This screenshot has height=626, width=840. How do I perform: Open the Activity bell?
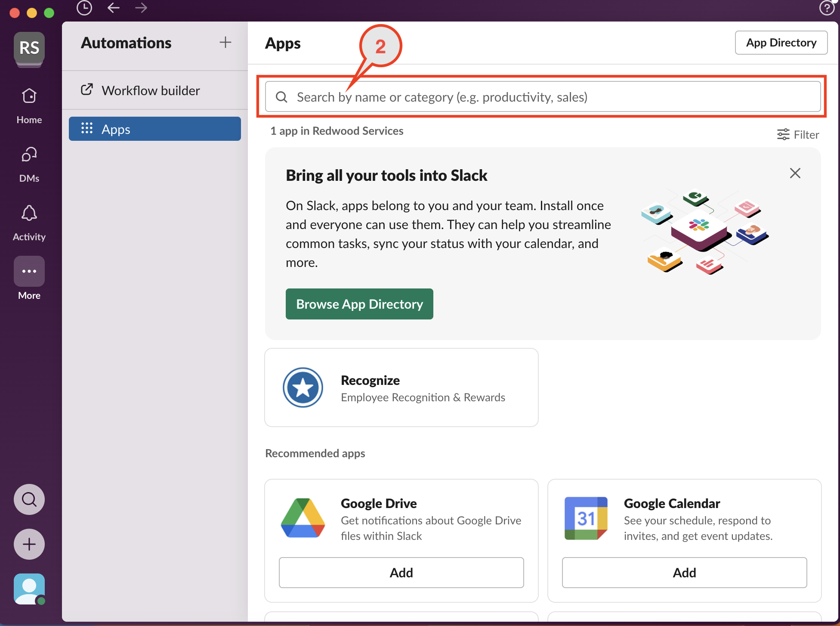click(29, 223)
